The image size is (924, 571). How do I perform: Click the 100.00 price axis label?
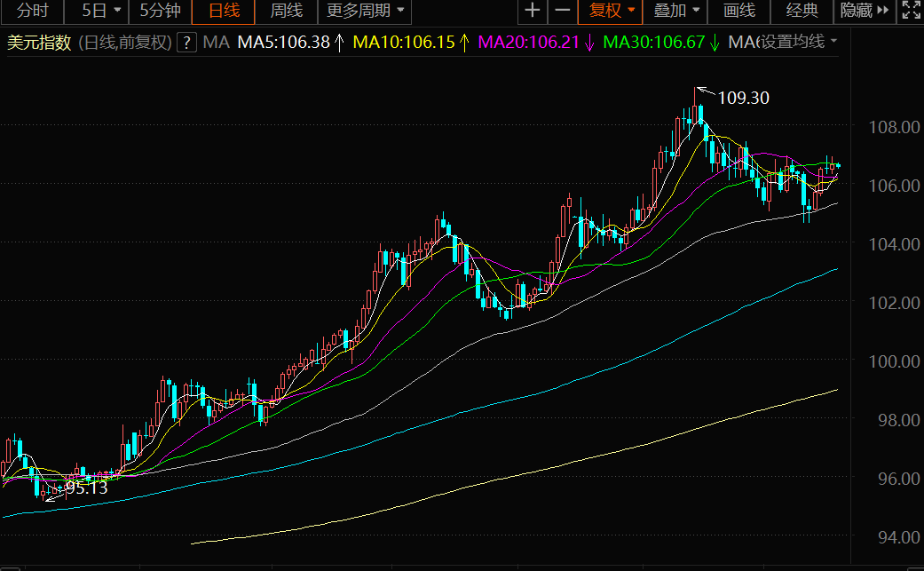coord(895,361)
